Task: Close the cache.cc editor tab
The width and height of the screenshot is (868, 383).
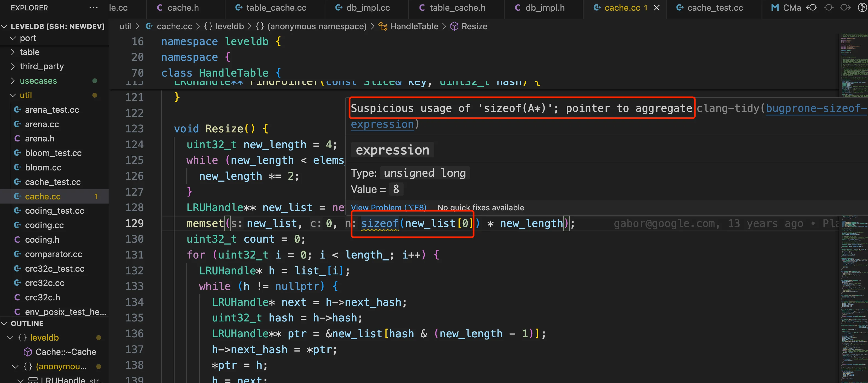Action: pos(657,8)
